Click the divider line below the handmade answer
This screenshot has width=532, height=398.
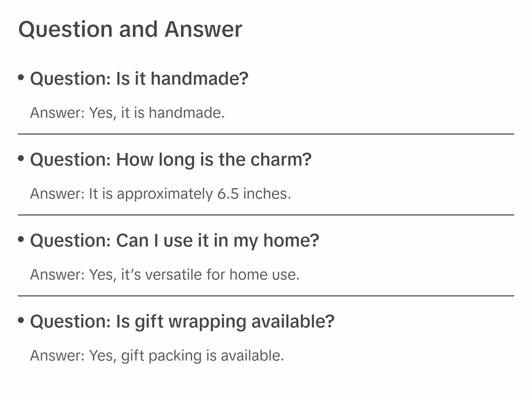coord(266,134)
